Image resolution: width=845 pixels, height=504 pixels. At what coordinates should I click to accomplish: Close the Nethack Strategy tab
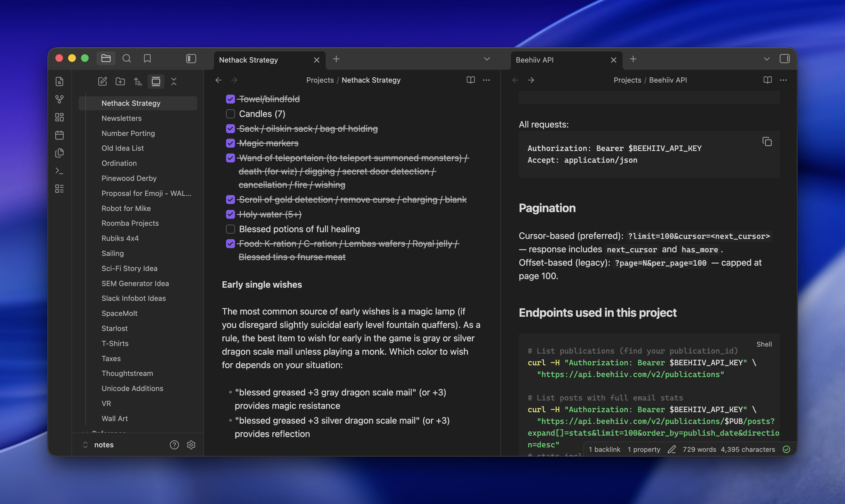pos(316,60)
